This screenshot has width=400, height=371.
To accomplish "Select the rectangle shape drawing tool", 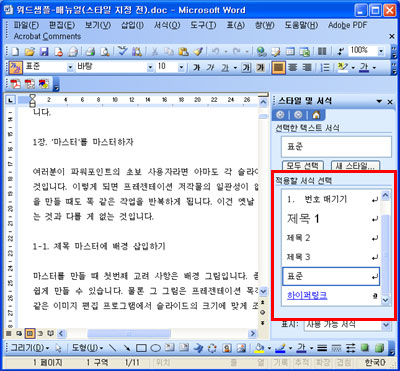I will coord(141,348).
